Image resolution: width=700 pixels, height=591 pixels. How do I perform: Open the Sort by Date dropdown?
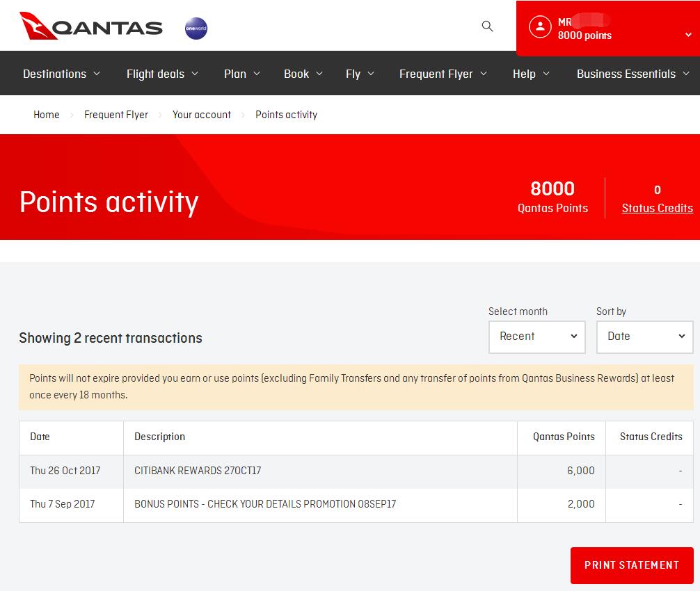click(644, 337)
